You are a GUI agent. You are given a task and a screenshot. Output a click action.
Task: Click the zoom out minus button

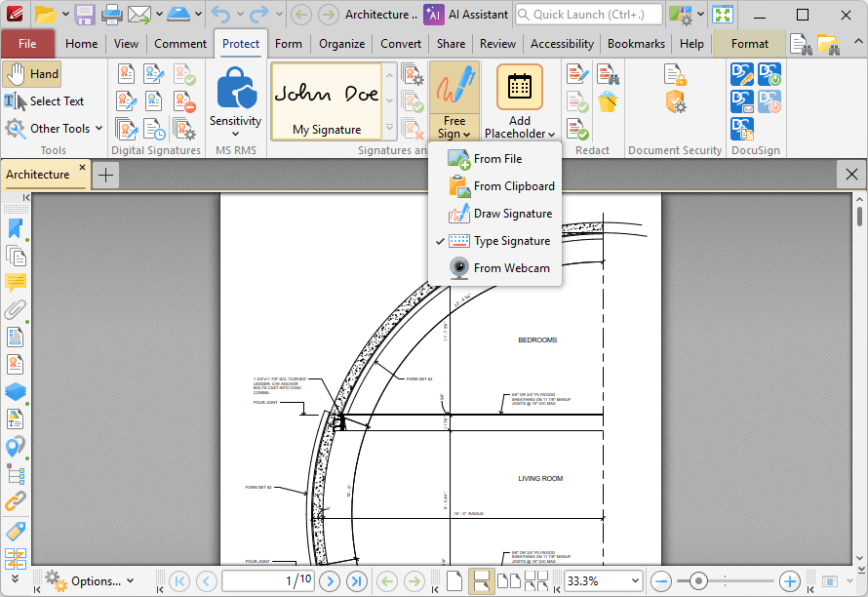[x=661, y=581]
